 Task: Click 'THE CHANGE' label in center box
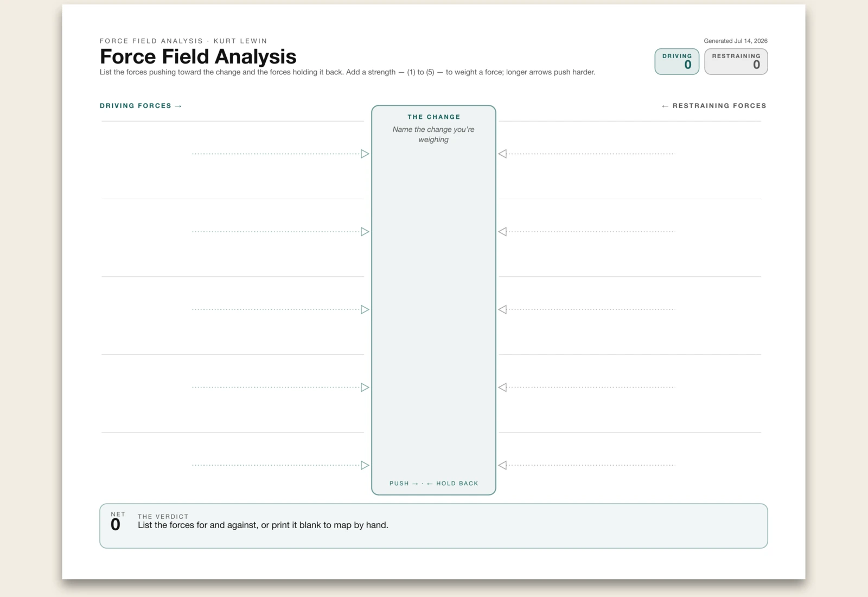434,117
